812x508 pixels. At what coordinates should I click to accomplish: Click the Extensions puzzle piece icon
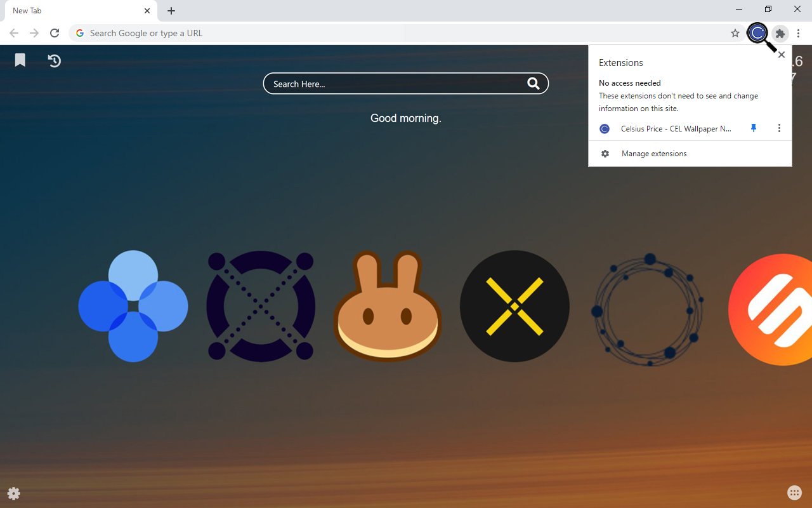pyautogui.click(x=780, y=33)
